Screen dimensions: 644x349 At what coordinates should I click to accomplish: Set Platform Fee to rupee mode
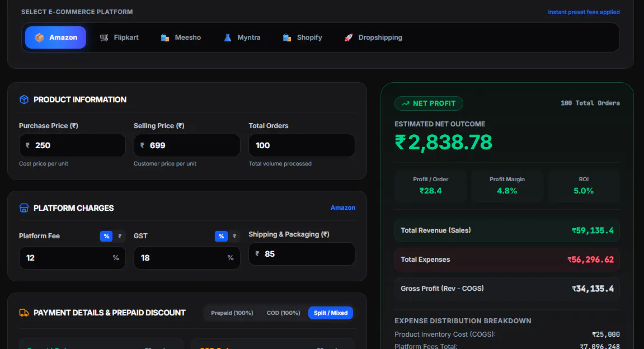[120, 236]
